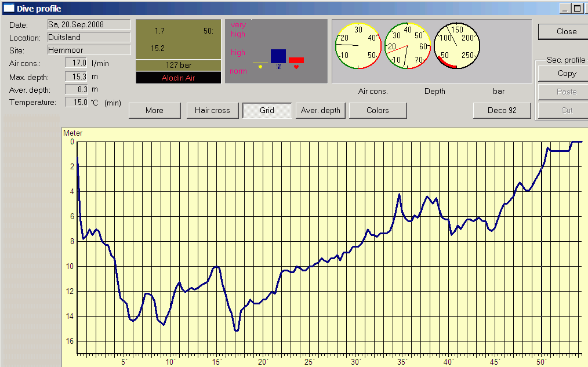Click the Aladin Air computer label
The width and height of the screenshot is (588, 367).
[179, 78]
